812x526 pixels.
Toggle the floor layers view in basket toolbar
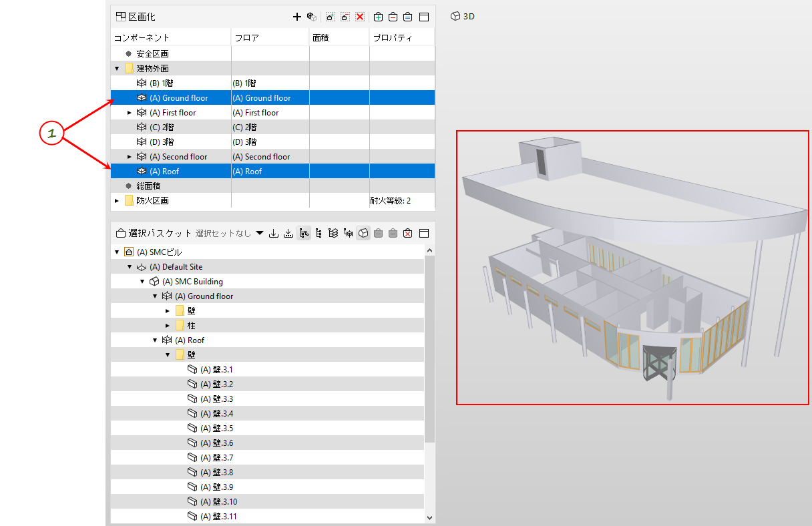pyautogui.click(x=333, y=233)
